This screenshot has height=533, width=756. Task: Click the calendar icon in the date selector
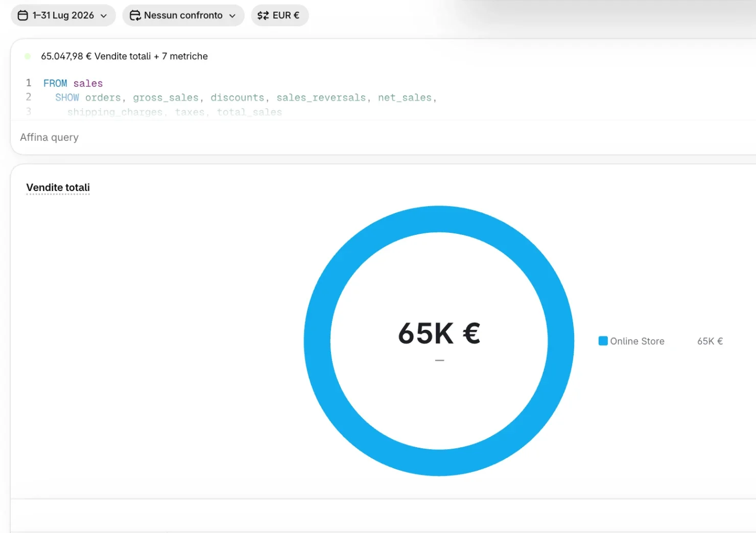point(23,15)
